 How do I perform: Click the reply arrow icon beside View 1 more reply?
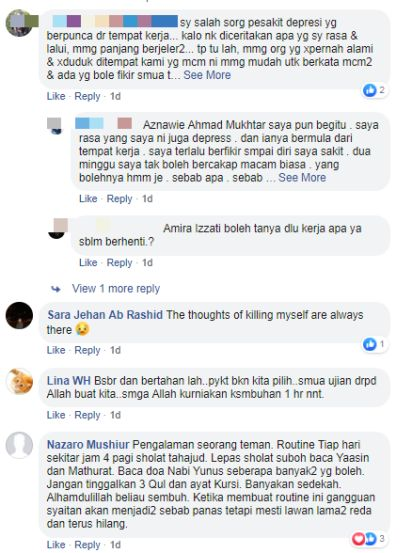56,289
